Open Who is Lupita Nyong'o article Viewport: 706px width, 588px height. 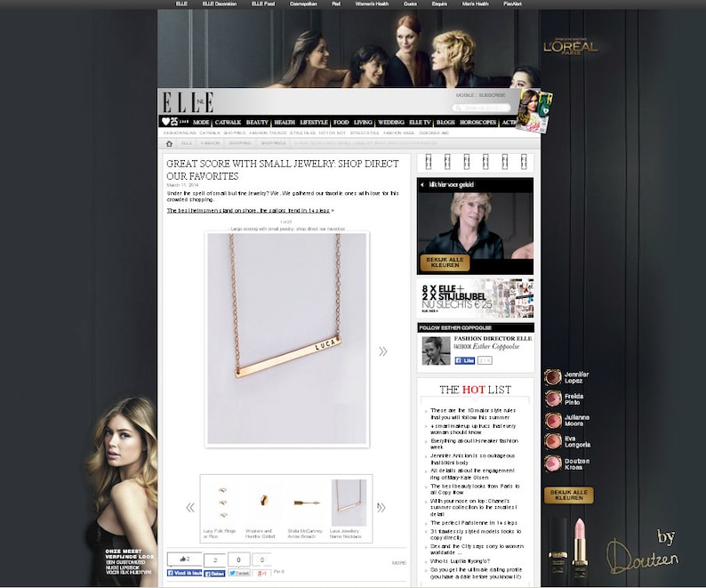[460, 561]
